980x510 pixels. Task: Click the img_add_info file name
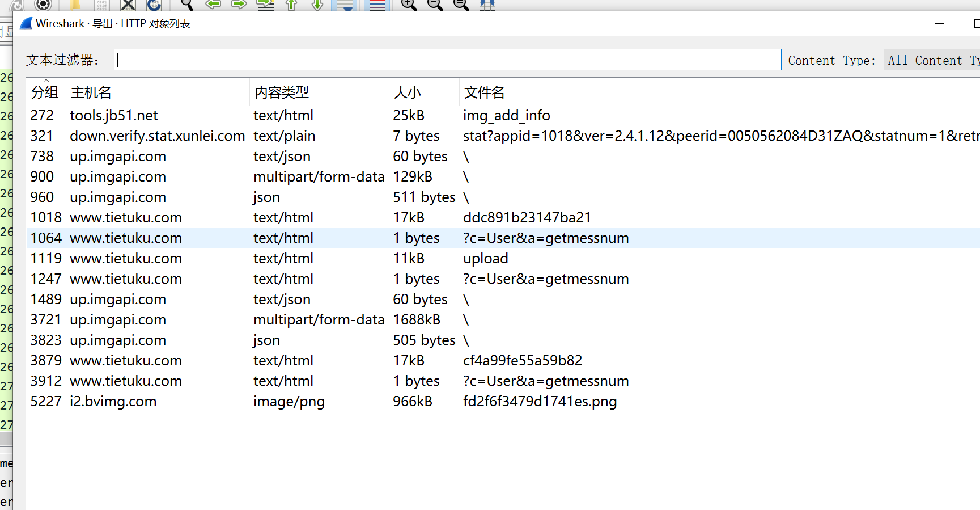coord(507,116)
